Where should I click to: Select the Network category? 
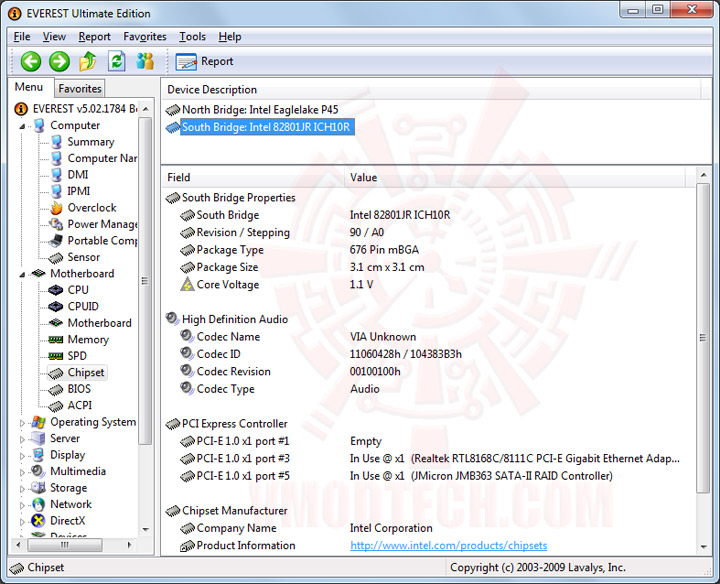coord(71,504)
